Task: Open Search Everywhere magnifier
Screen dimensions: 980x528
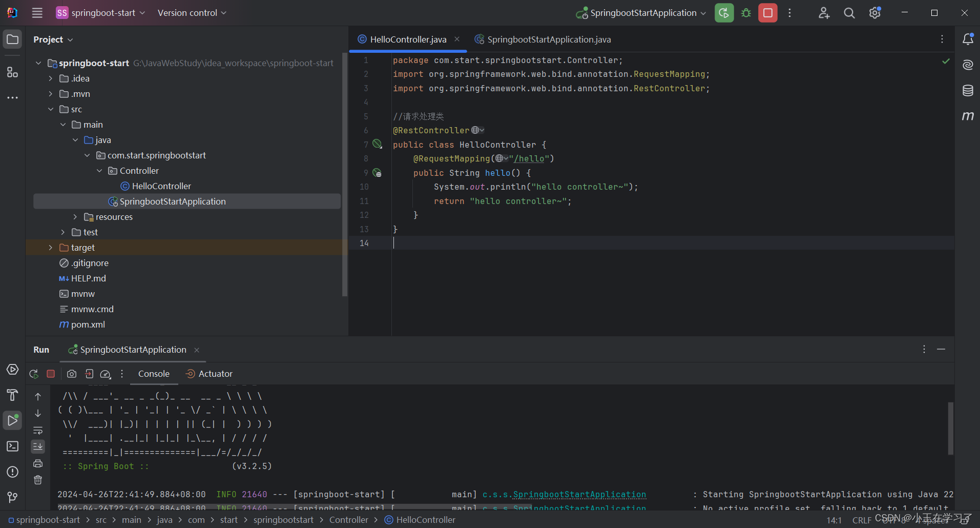Action: coord(849,13)
